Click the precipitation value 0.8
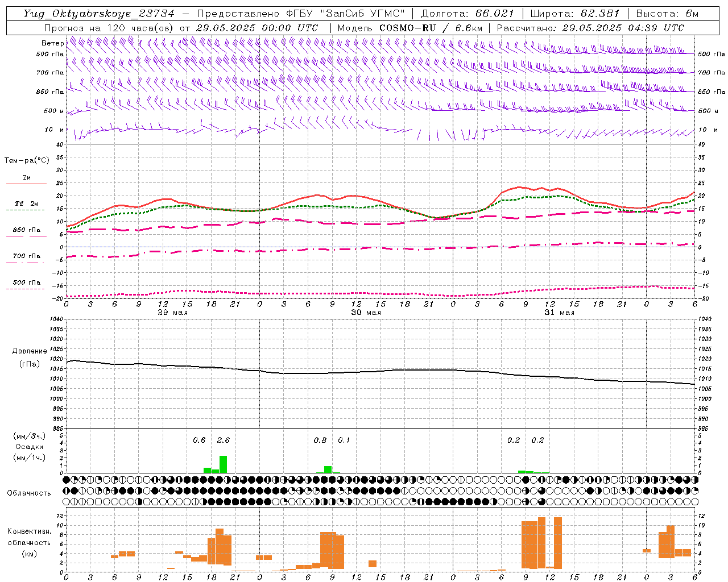The image size is (728, 582). pyautogui.click(x=320, y=440)
